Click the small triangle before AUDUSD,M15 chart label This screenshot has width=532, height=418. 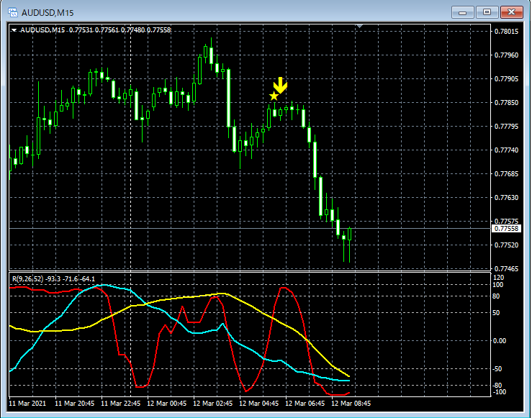coord(14,30)
